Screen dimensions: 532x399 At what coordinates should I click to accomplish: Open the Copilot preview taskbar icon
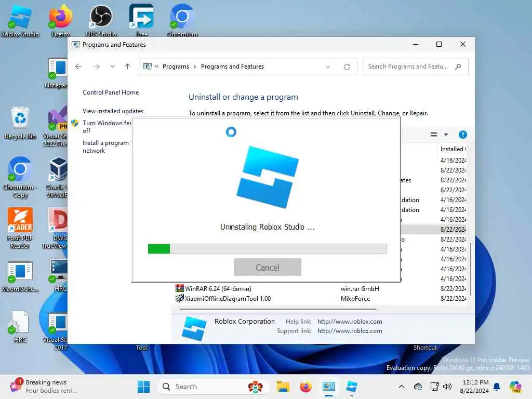(x=515, y=387)
